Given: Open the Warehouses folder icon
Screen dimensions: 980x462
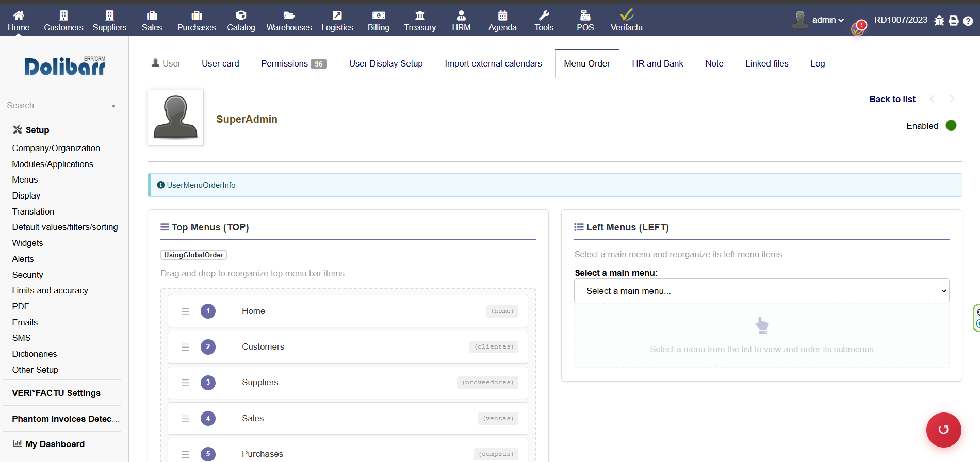Looking at the screenshot, I should [x=289, y=15].
